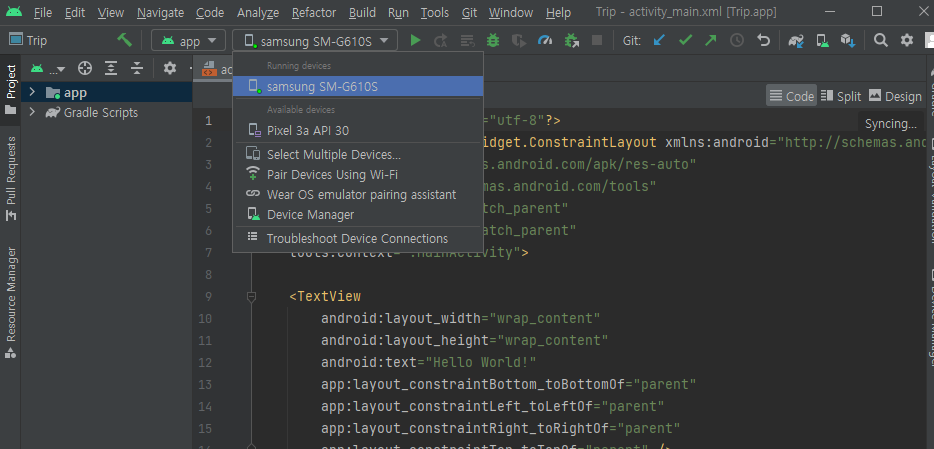Open IDE settings gear in main toolbar
The width and height of the screenshot is (934, 449).
(x=907, y=40)
